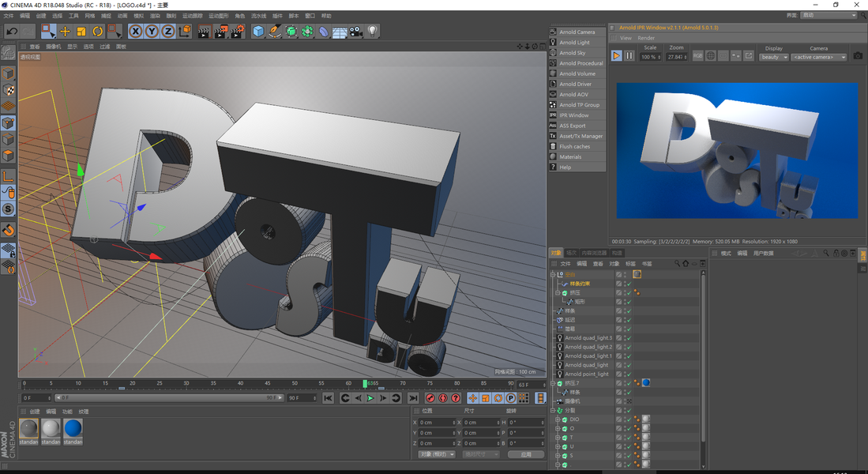Select the Rotate tool
Screen dimensions: 868x474
97,32
